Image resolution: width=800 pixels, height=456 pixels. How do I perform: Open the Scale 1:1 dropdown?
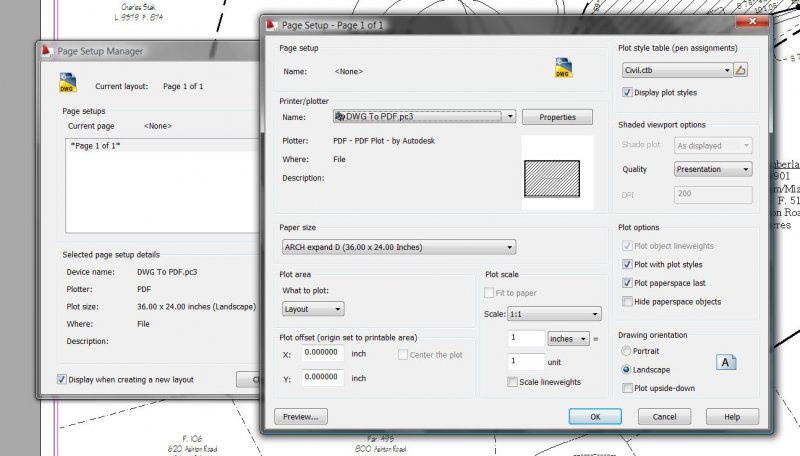pos(555,314)
